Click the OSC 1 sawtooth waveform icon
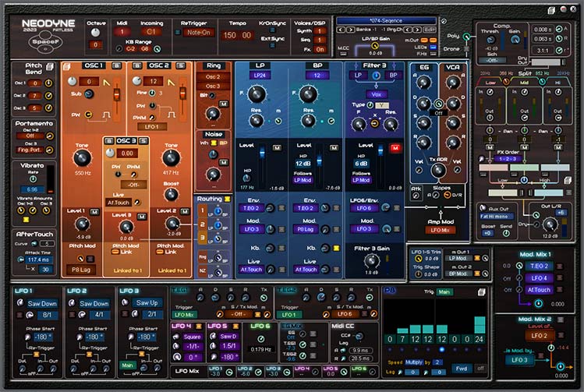 pos(107,82)
